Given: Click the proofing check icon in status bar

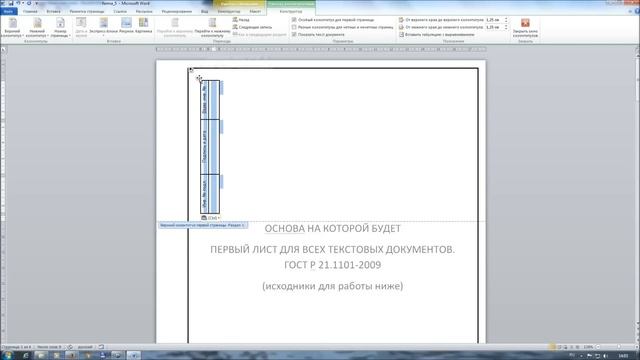Looking at the screenshot, I should [70, 347].
